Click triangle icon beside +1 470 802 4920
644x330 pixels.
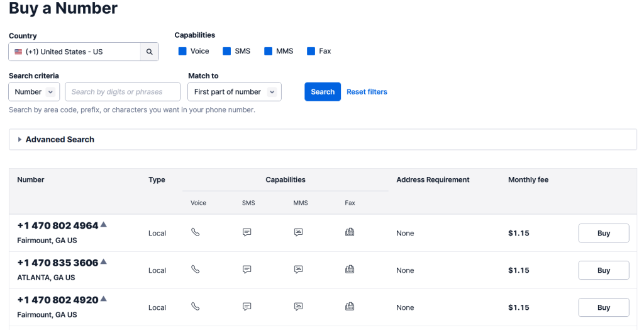point(104,299)
